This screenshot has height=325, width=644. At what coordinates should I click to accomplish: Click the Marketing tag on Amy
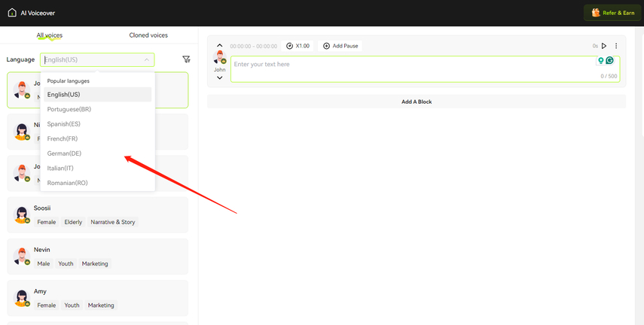click(x=101, y=305)
